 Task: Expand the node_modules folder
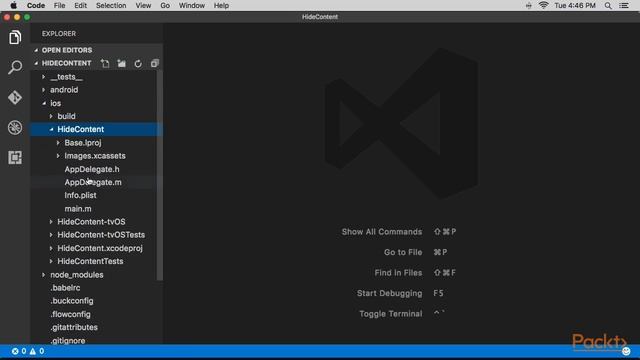coord(44,275)
